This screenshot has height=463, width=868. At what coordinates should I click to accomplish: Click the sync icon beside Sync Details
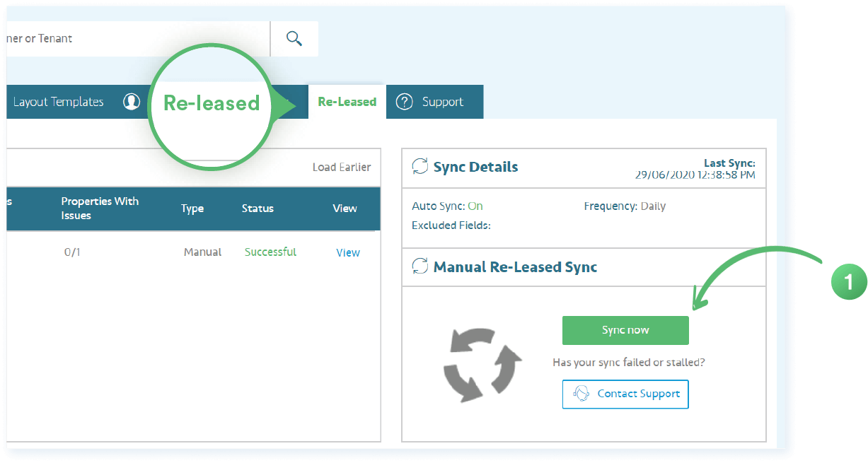(420, 167)
